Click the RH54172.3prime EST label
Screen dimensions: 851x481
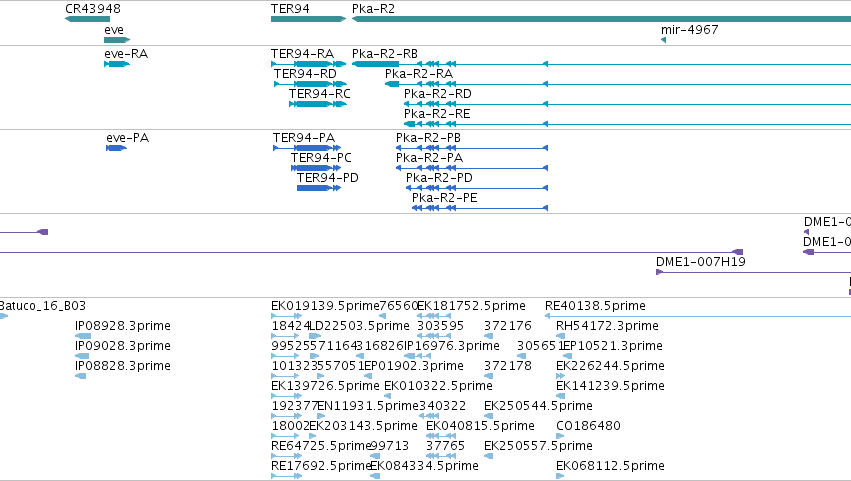click(x=607, y=326)
